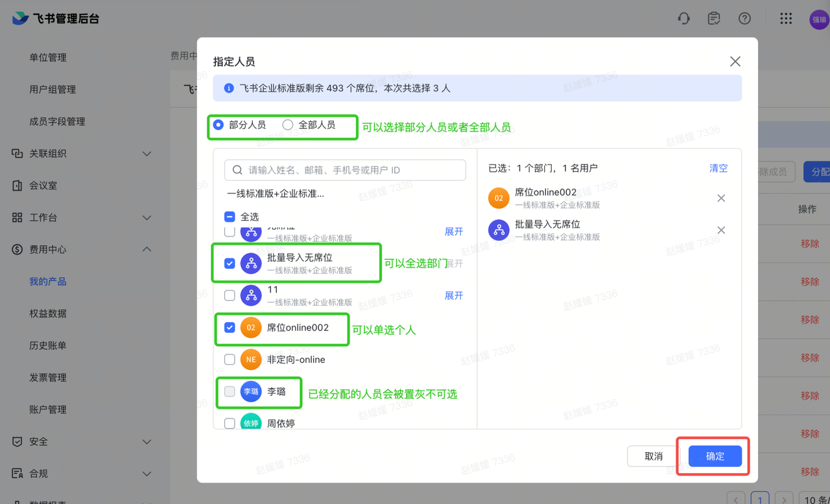Uncheck the 批量导入无席位 department checkbox

[x=230, y=264]
